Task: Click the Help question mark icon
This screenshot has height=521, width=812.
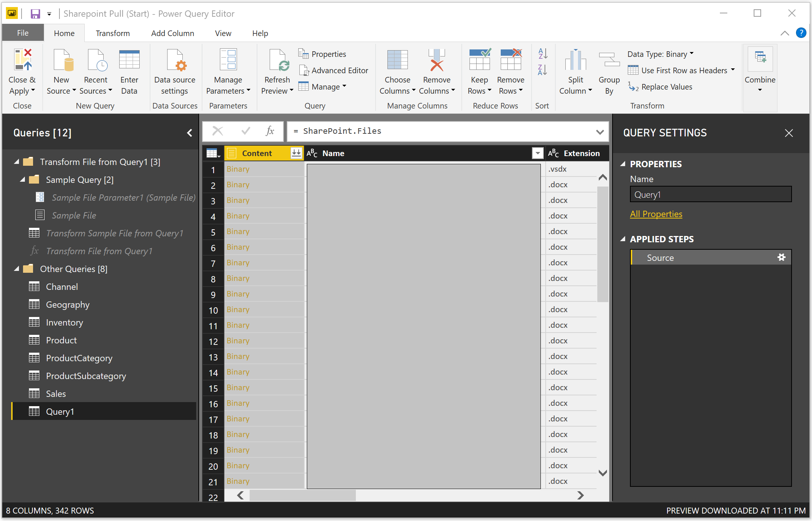Action: 801,33
